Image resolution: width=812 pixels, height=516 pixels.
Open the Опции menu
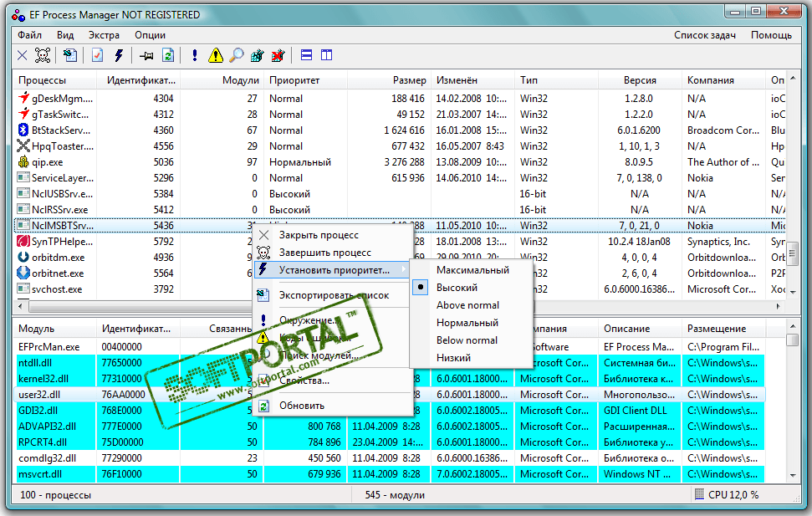pyautogui.click(x=150, y=35)
